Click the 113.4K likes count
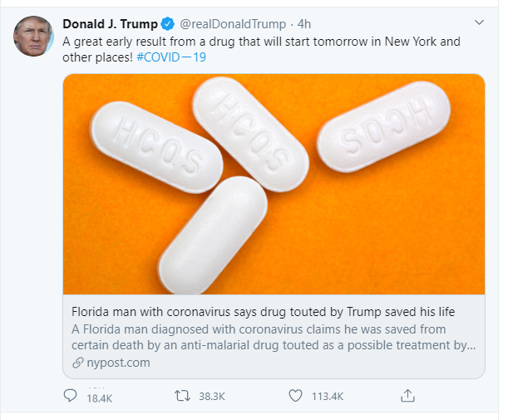The height and width of the screenshot is (420, 508). [x=328, y=398]
